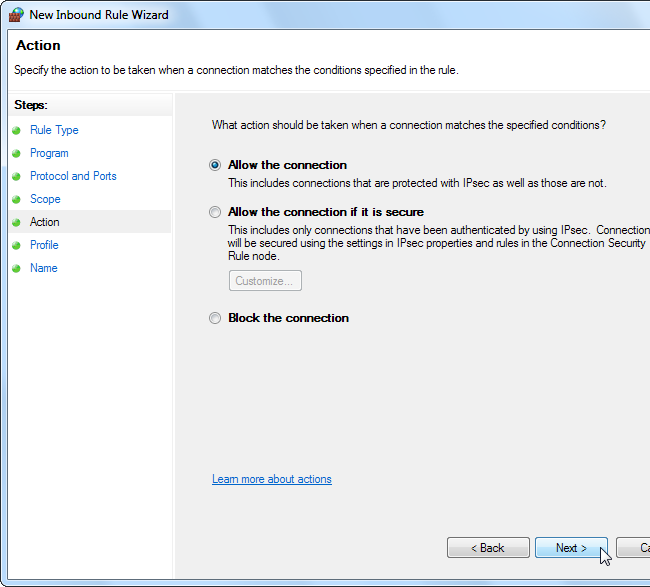The height and width of the screenshot is (587, 650).
Task: Click the firewall wizard title bar icon
Action: coord(17,14)
